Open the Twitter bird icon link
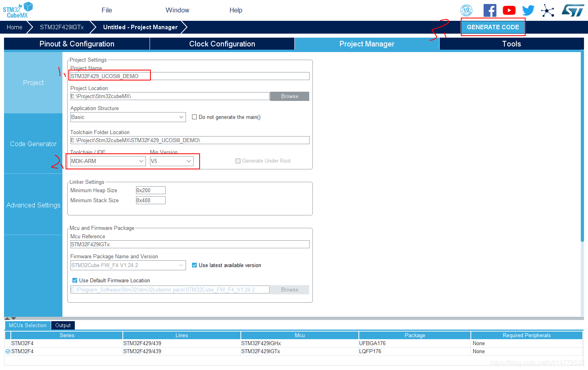The width and height of the screenshot is (588, 370). [528, 10]
